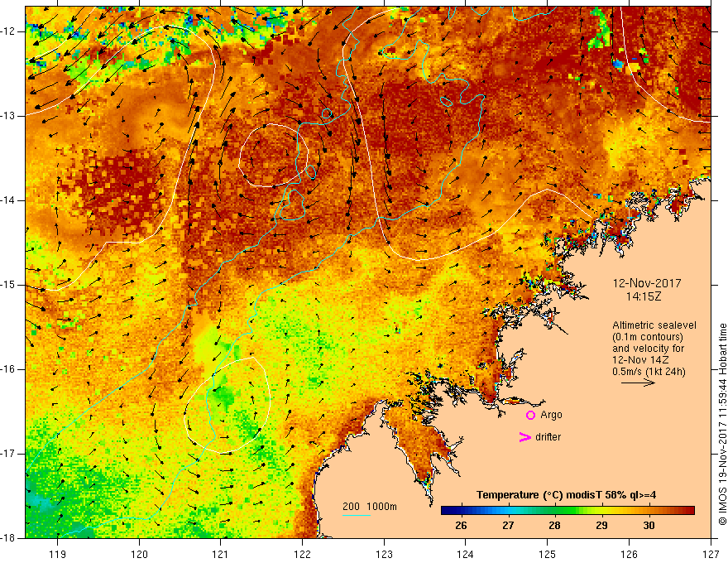Click the magenta Argo circle legend symbol
Image resolution: width=728 pixels, height=563 pixels.
coord(530,416)
